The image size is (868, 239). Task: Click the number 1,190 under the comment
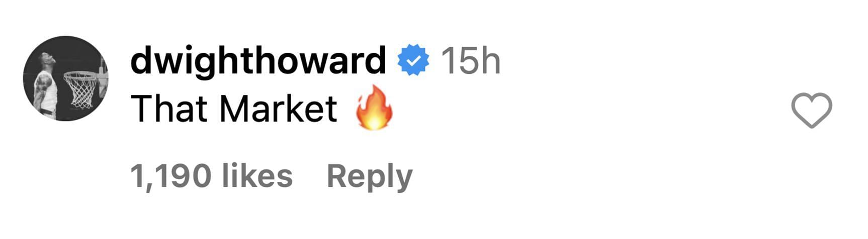(x=171, y=177)
